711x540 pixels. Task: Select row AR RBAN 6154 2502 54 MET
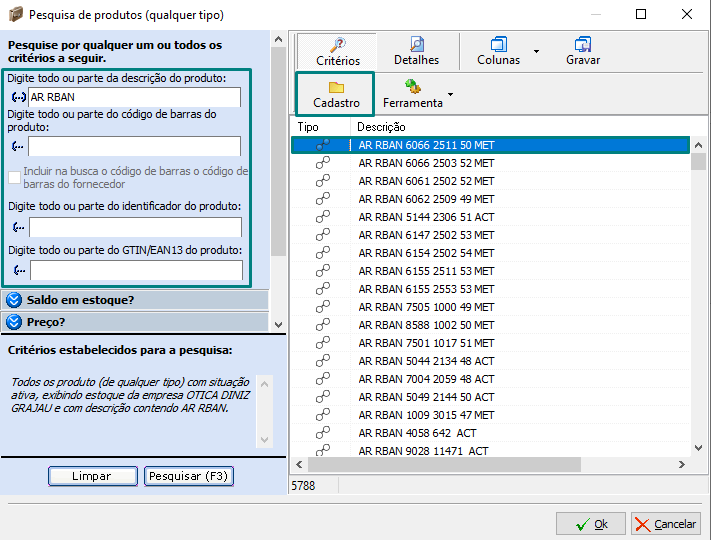pyautogui.click(x=490, y=253)
